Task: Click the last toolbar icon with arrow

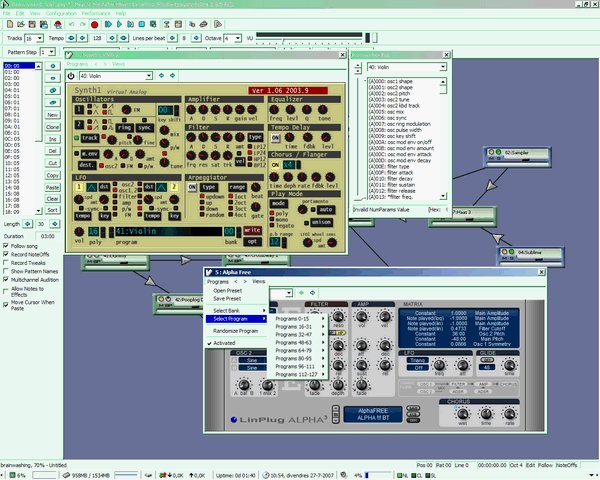Action: (218, 24)
